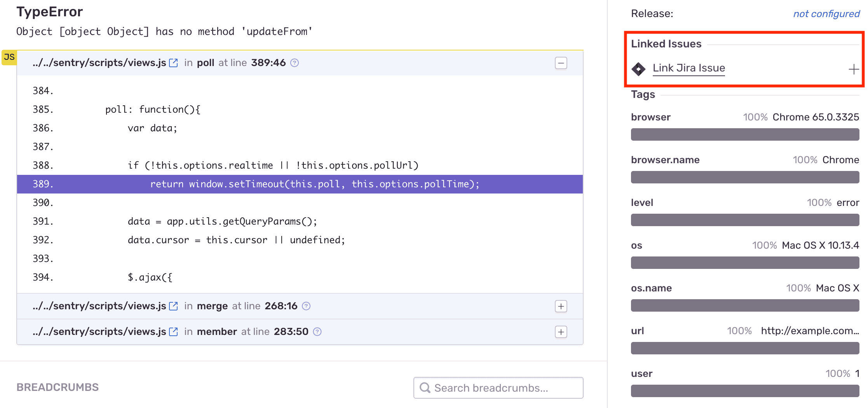Collapse the poll stack frame
Image resolution: width=868 pixels, height=408 pixels.
click(x=561, y=63)
